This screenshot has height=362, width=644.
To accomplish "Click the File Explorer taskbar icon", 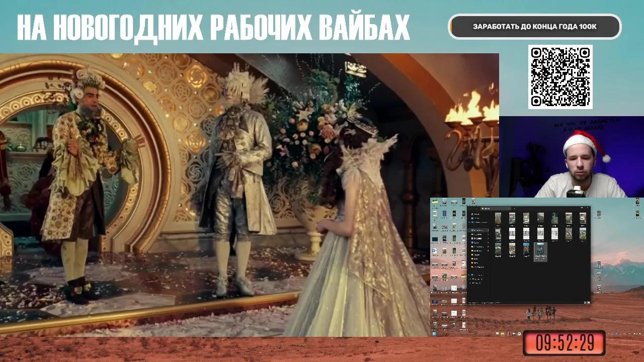I will pyautogui.click(x=503, y=334).
